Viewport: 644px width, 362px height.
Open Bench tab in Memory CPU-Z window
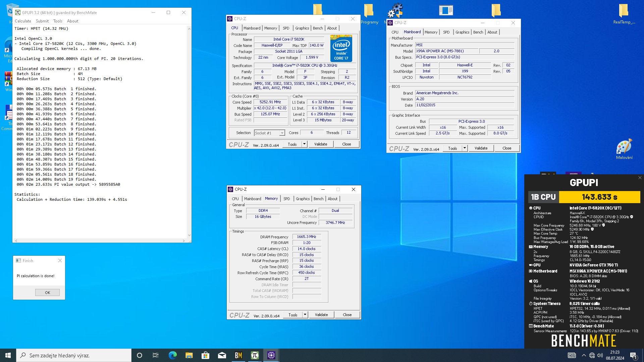pyautogui.click(x=319, y=199)
